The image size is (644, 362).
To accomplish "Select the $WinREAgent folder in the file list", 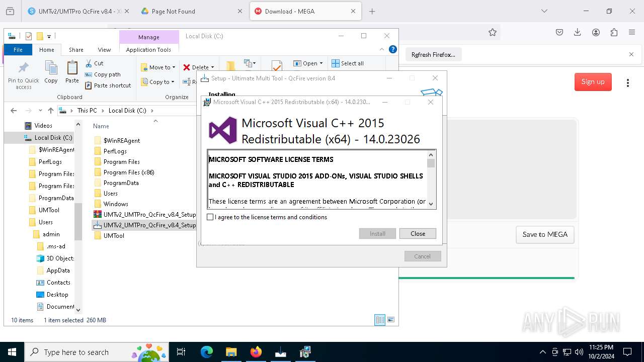I will [x=122, y=141].
